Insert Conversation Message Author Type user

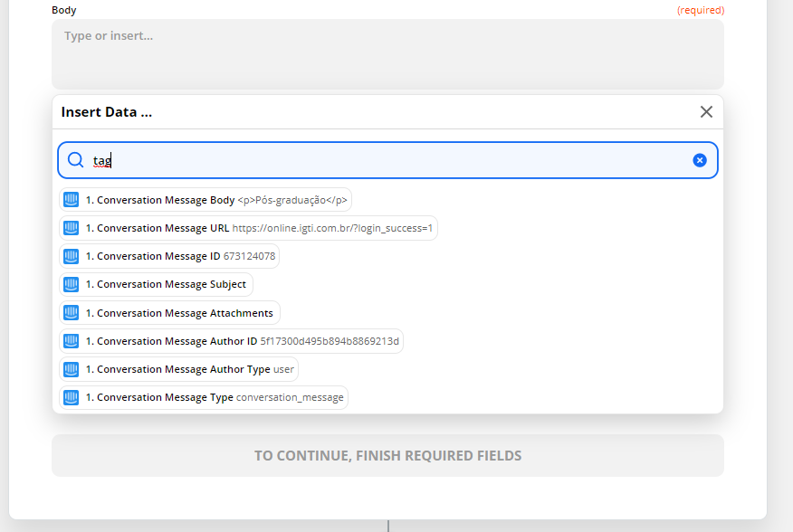click(x=179, y=369)
